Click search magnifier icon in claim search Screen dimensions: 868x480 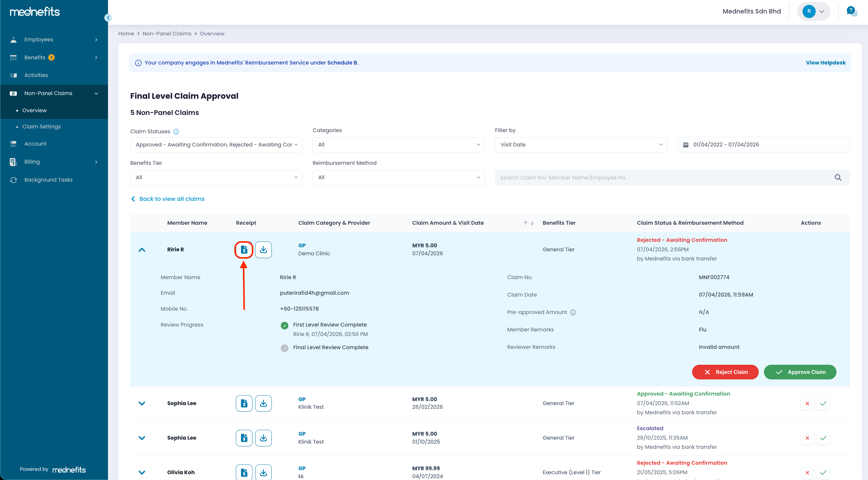click(838, 177)
